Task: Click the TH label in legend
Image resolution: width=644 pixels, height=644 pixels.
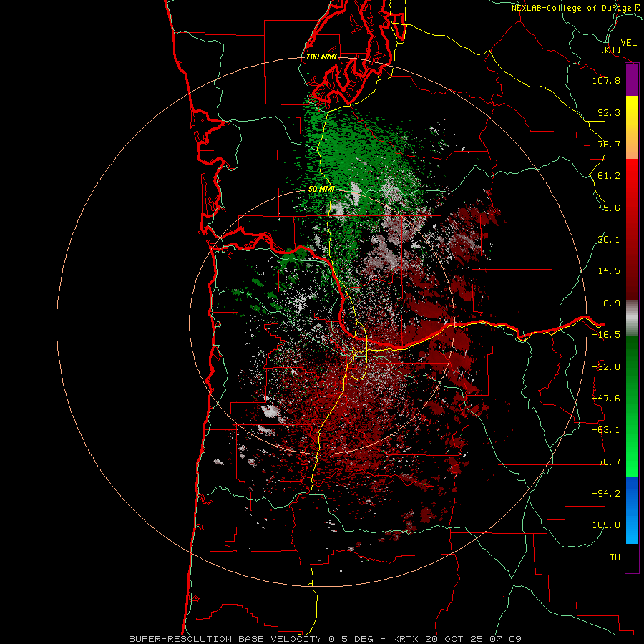Action: 615,557
